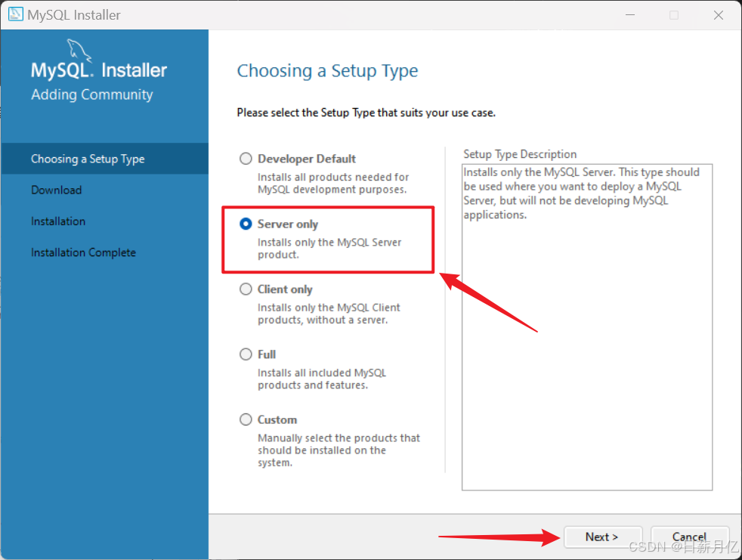
Task: Click the Cancel button
Action: click(x=689, y=537)
